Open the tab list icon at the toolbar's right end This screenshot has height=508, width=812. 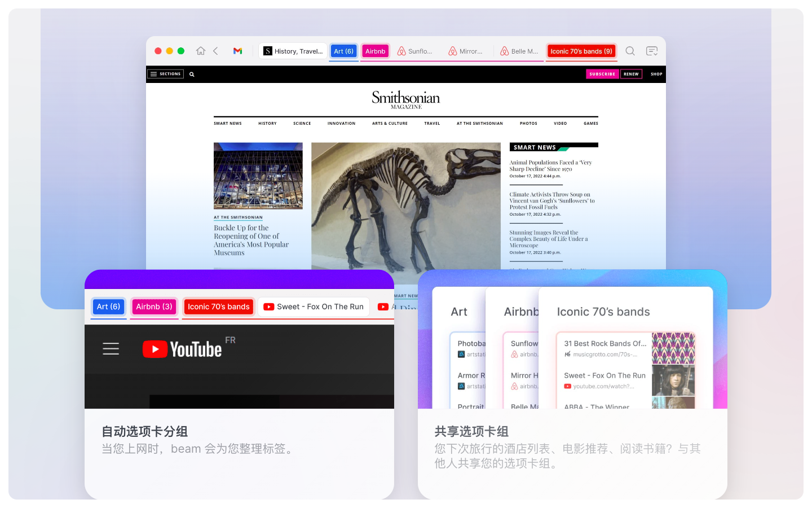tap(652, 51)
